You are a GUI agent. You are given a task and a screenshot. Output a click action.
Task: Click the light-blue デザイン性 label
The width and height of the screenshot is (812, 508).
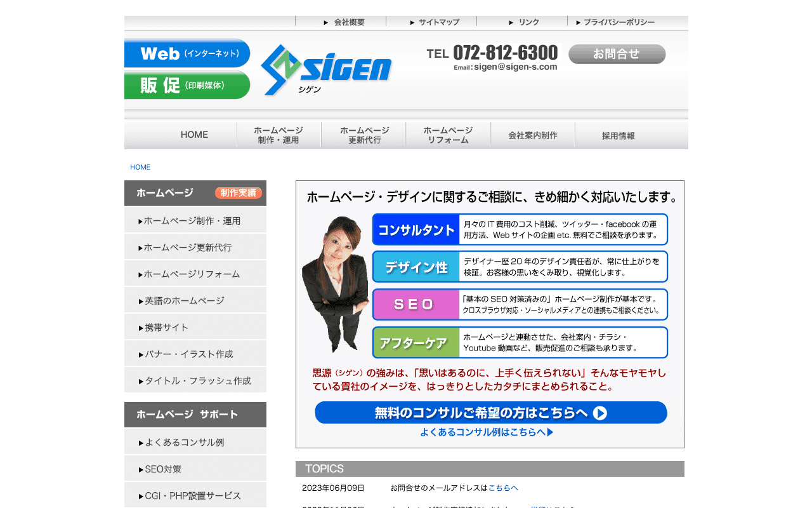[416, 267]
